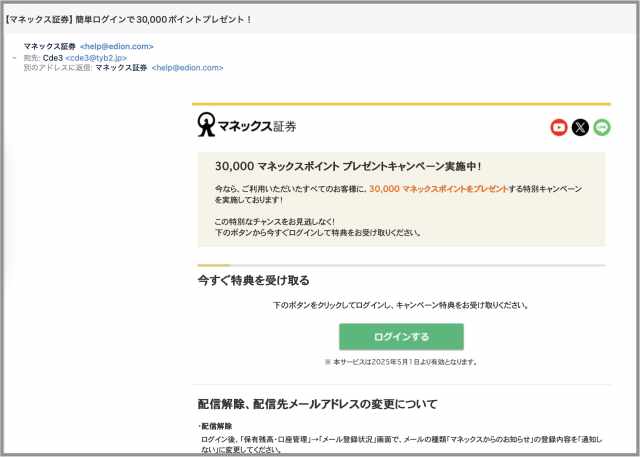The width and height of the screenshot is (640, 457).
Task: Click the reply-to name マネックス証券
Action: [121, 68]
